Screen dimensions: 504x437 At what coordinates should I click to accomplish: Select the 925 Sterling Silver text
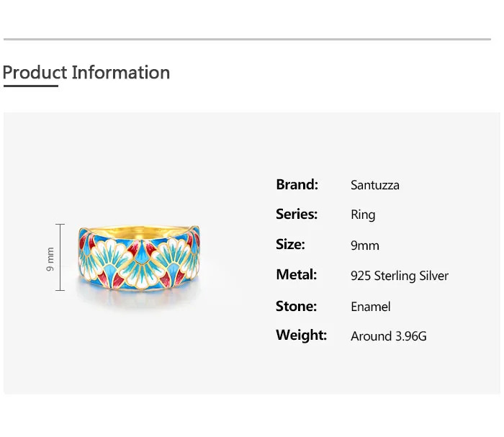tap(399, 276)
